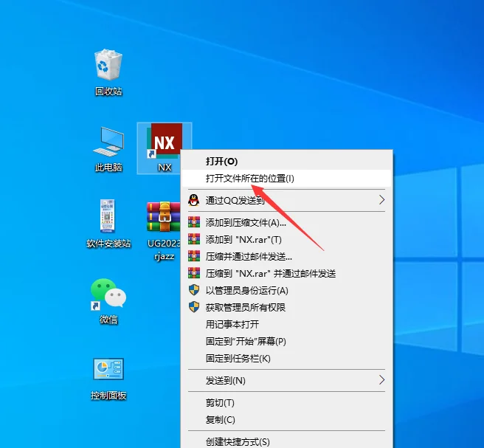Click the 控制面板 label text
The image size is (484, 448).
click(x=108, y=395)
